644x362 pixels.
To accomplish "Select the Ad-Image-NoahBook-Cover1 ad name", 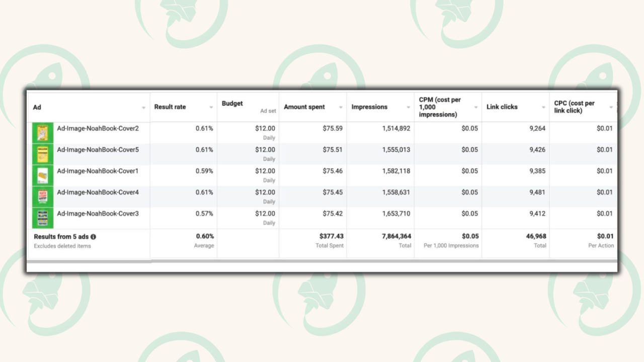I will coord(98,171).
